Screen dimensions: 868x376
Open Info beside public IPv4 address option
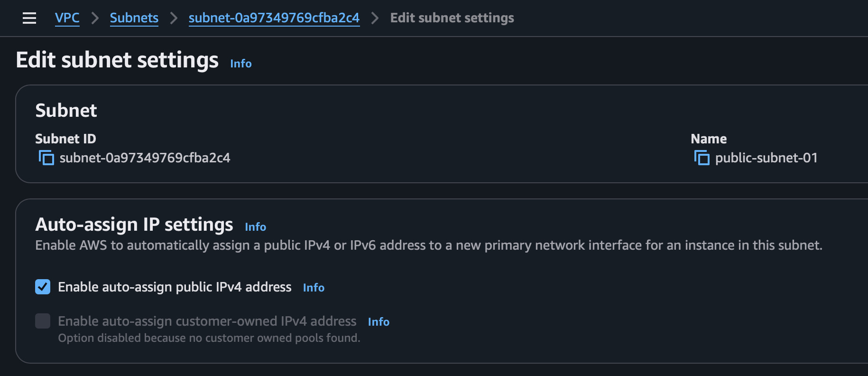[x=314, y=288]
